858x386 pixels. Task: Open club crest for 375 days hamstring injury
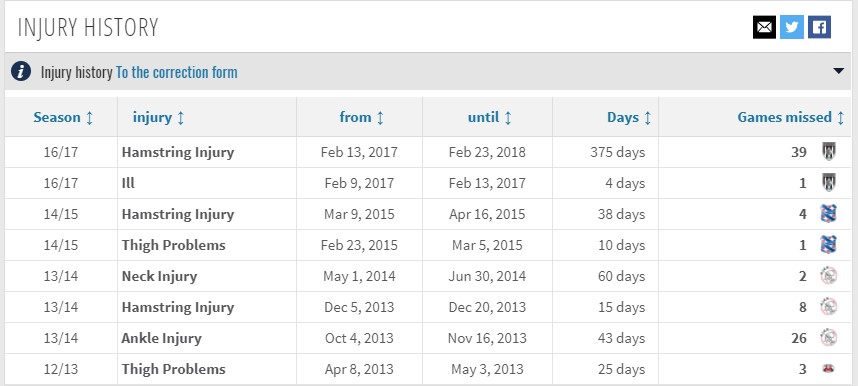pos(828,152)
